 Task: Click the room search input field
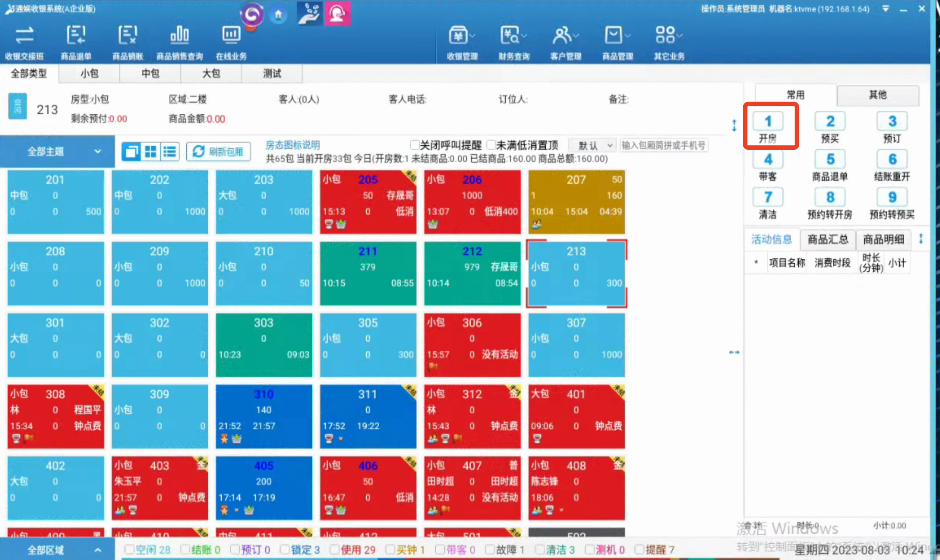click(x=664, y=145)
